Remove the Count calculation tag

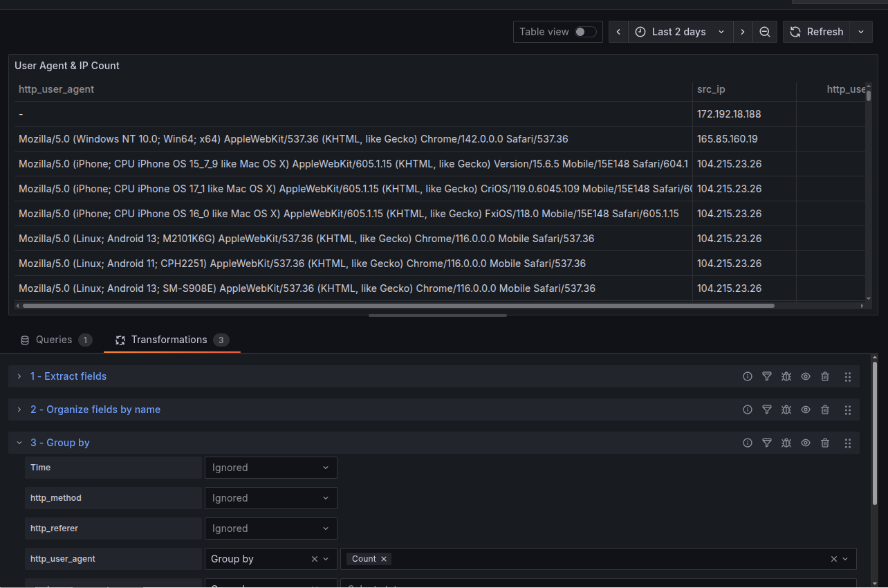(384, 559)
